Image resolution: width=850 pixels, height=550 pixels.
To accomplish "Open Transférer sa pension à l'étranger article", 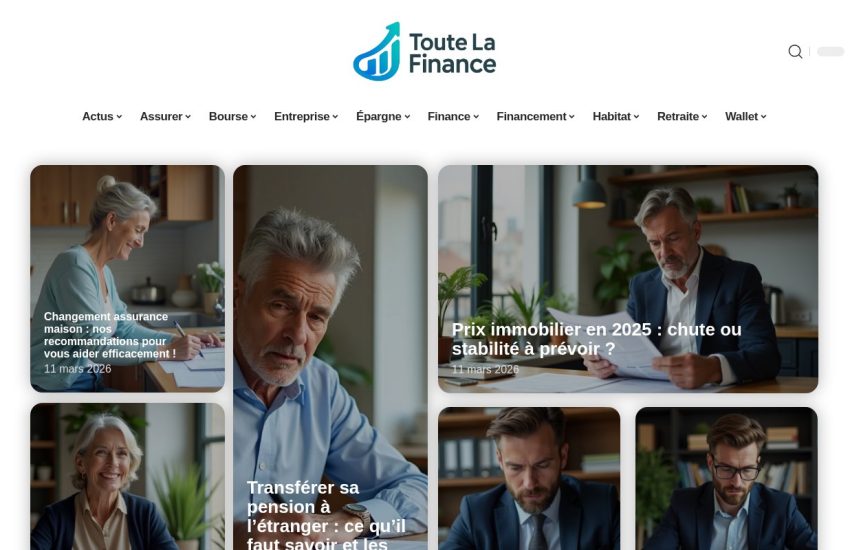I will pyautogui.click(x=326, y=515).
